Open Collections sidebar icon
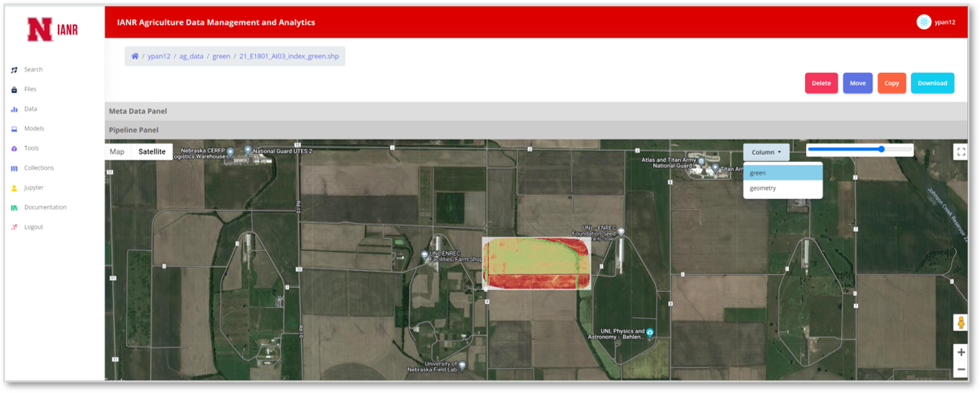 pos(14,168)
